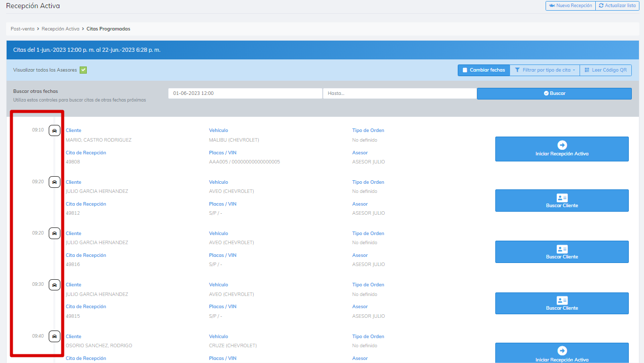Click the 09:40 time label
This screenshot has height=363, width=644.
pyautogui.click(x=38, y=336)
